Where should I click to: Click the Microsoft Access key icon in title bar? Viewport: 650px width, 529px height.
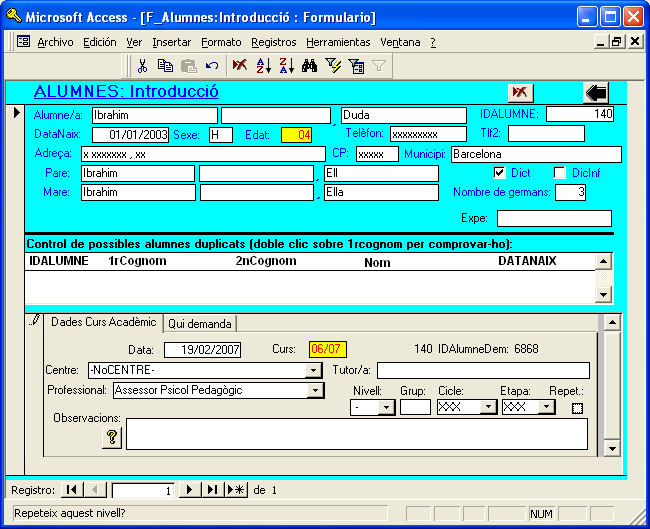(14, 16)
